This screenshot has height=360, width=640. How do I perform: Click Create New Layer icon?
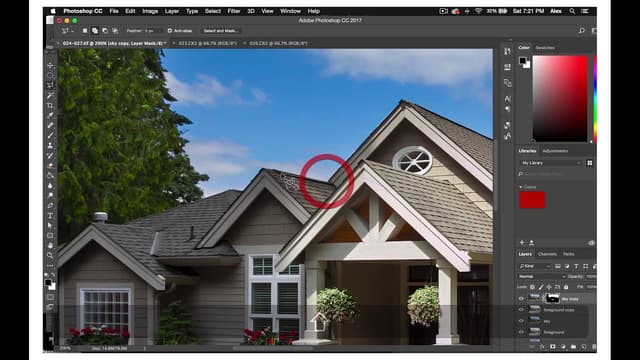click(584, 347)
